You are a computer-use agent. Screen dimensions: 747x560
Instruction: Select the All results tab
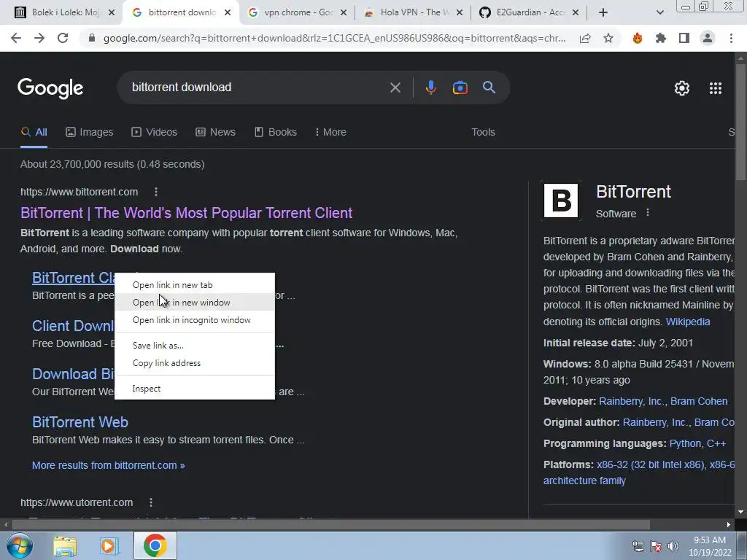[x=34, y=132]
